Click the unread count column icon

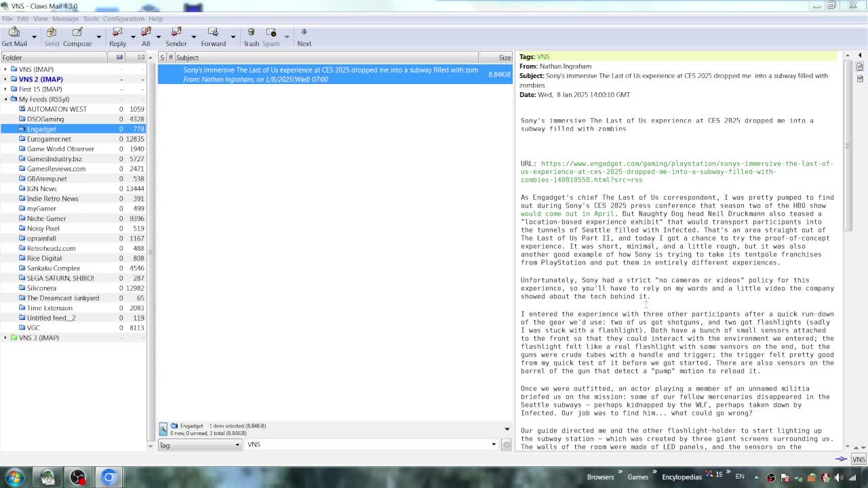(119, 58)
